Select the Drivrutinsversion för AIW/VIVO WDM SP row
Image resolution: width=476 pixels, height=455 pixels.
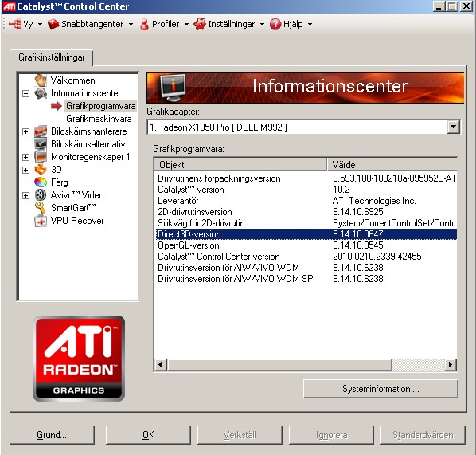306,279
